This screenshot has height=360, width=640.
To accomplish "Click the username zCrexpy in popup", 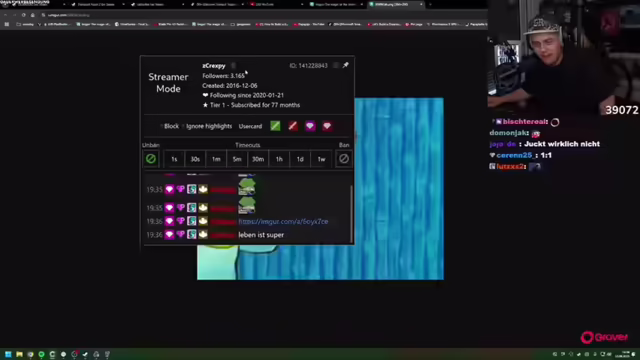I will [214, 66].
